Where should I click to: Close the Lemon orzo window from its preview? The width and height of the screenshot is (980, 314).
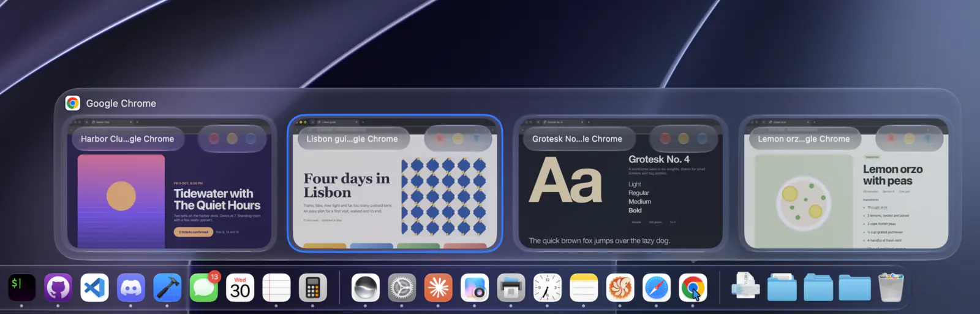point(891,139)
